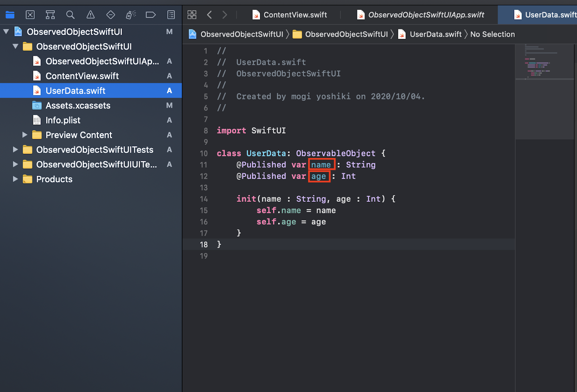The width and height of the screenshot is (577, 392).
Task: Open the Breakpoint navigator icon
Action: coord(151,15)
